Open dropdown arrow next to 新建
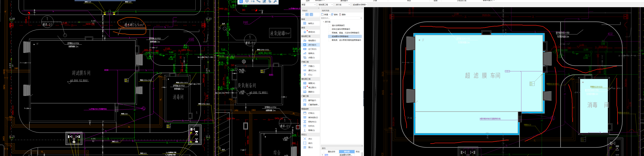 click(x=329, y=15)
